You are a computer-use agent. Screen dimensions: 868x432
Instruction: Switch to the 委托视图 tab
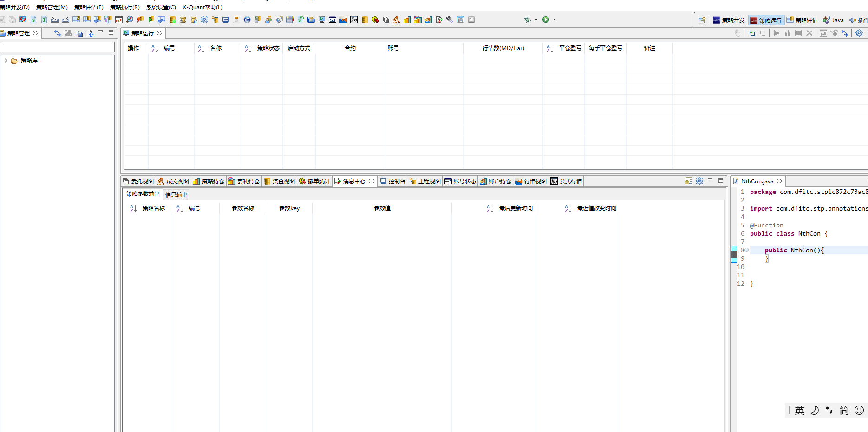tap(138, 181)
